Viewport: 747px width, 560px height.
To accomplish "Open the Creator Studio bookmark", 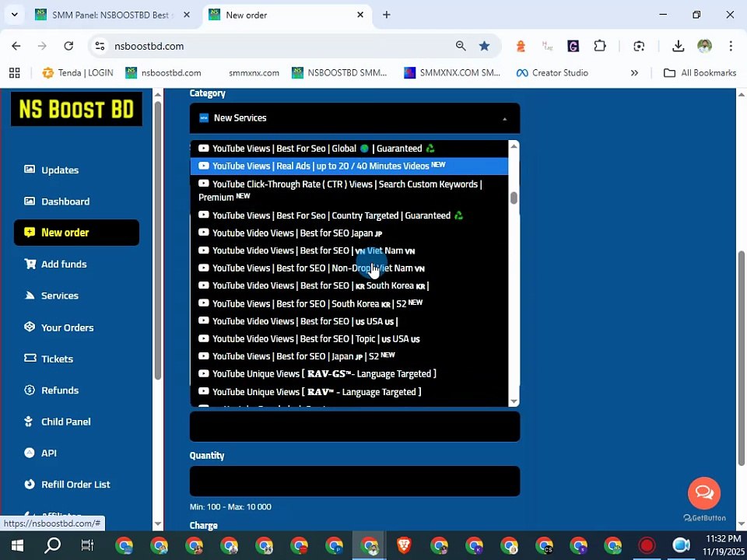I will [552, 73].
